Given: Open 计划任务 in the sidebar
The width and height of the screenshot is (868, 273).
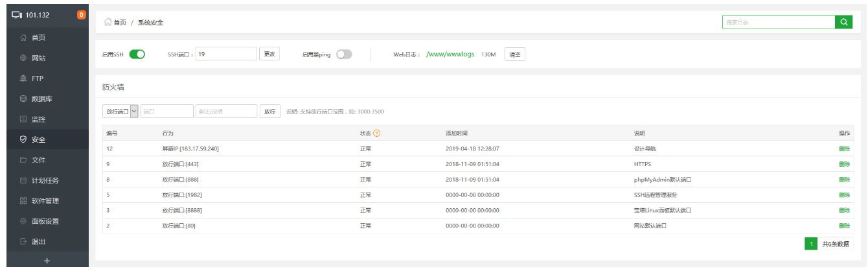Looking at the screenshot, I should tap(45, 180).
